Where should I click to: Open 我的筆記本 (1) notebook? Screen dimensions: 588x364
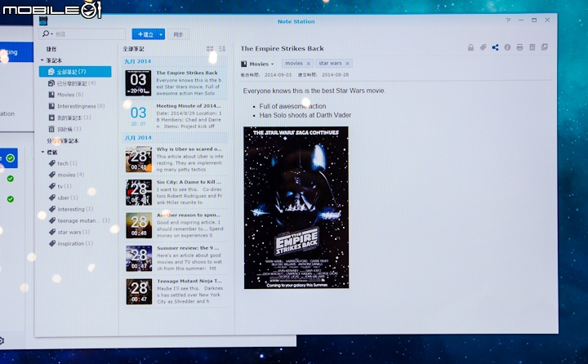(x=69, y=118)
